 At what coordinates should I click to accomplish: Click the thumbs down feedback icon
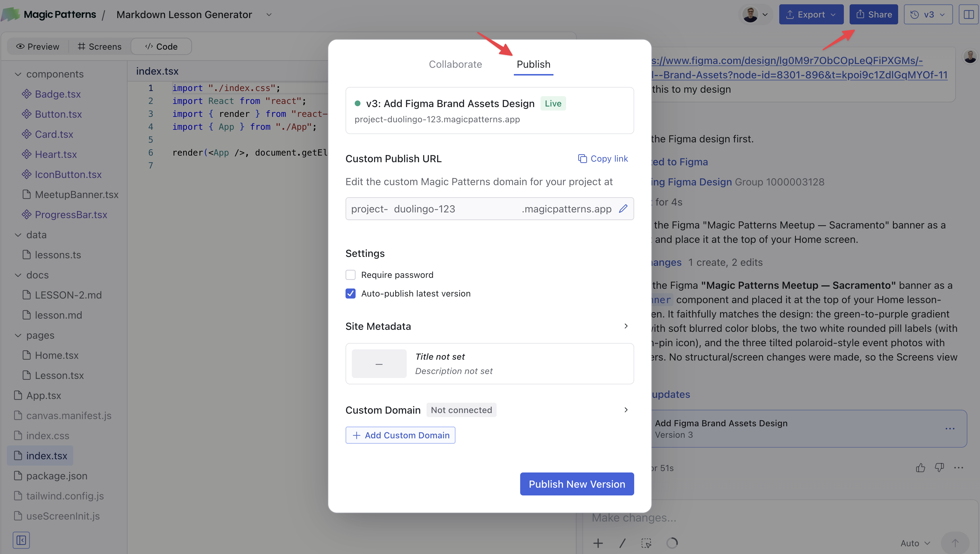[x=939, y=468]
